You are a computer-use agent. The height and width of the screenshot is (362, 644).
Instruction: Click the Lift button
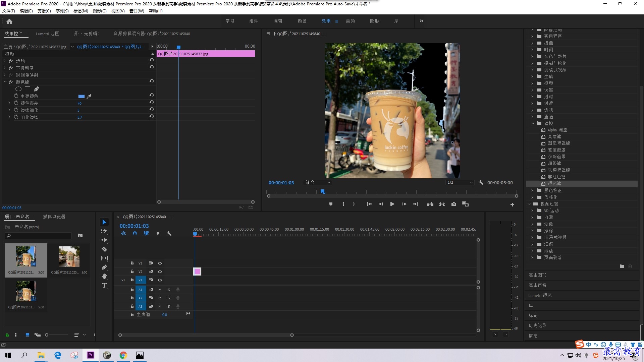coord(430,204)
